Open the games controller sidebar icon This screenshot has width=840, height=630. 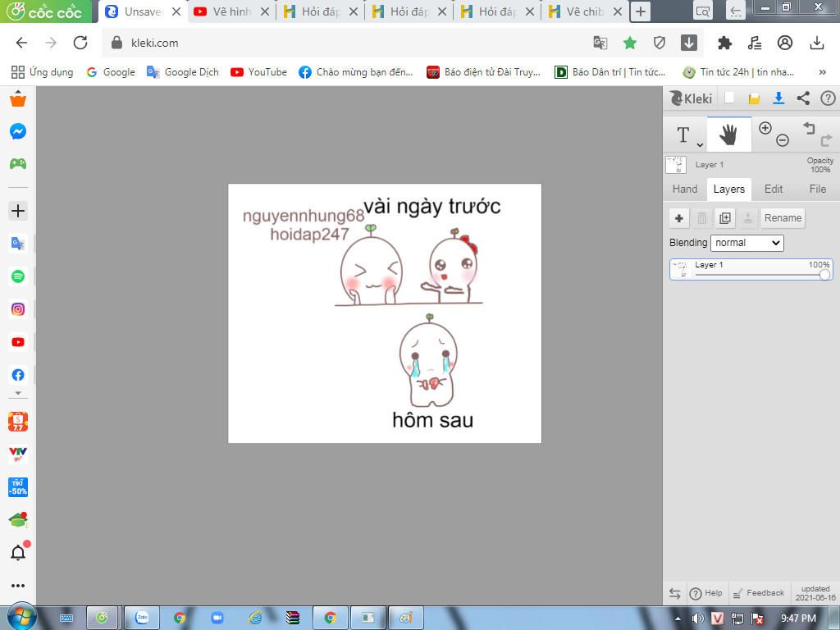point(18,163)
